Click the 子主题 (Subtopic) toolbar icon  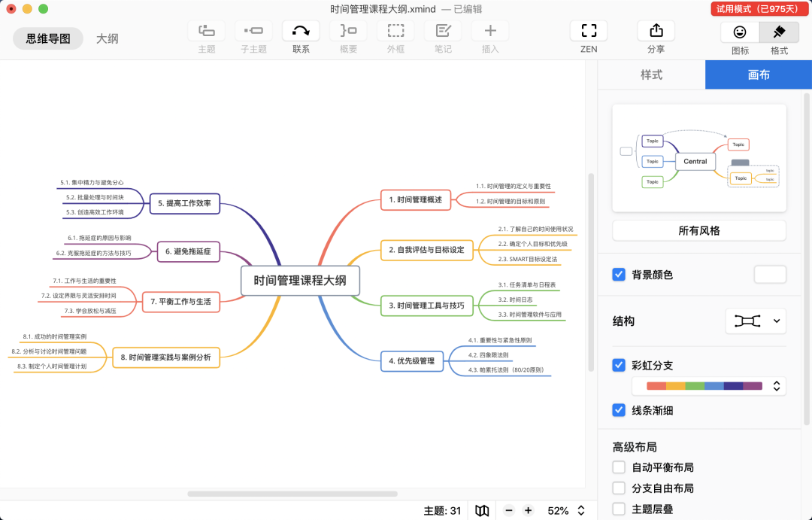pos(253,31)
